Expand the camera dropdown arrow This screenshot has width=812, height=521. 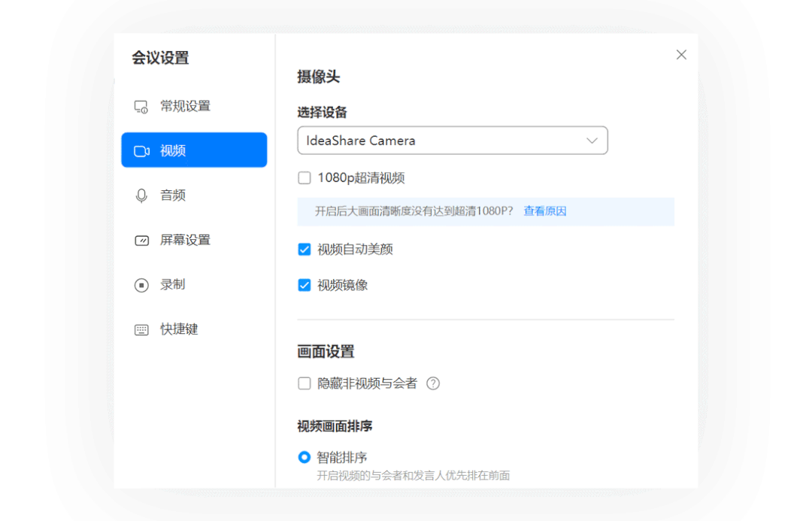[x=592, y=141]
